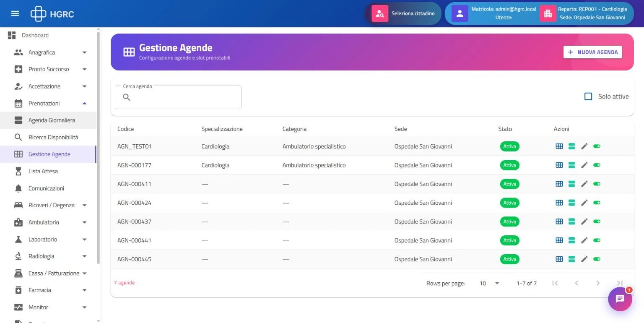This screenshot has width=644, height=323.
Task: Open Agenda Giornaliera in the sidebar
Action: tap(48, 120)
